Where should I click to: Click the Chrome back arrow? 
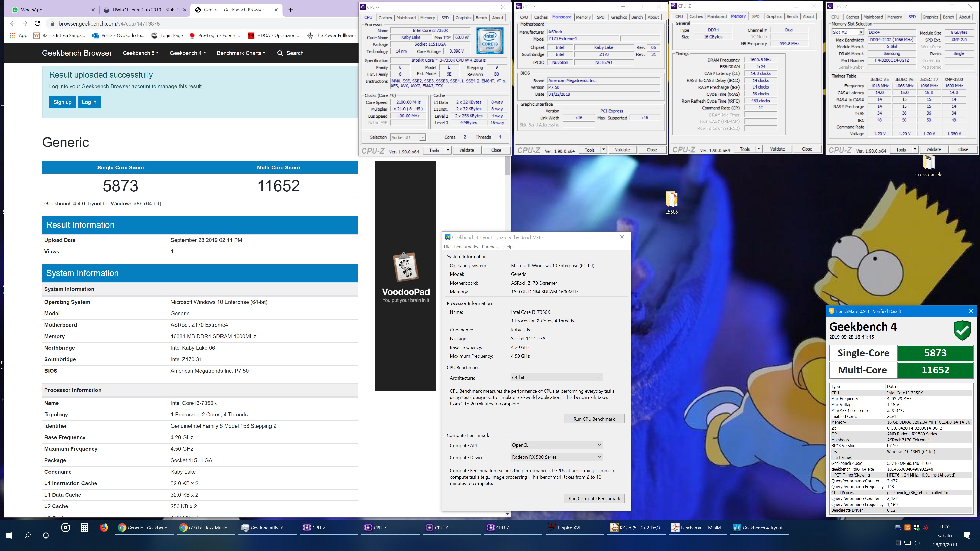coord(13,23)
